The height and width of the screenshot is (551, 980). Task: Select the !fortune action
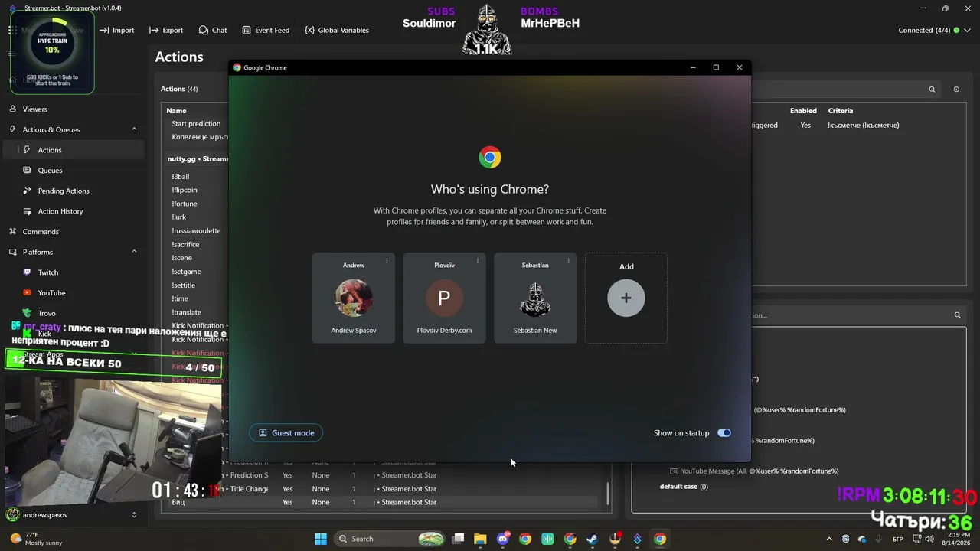pyautogui.click(x=185, y=204)
